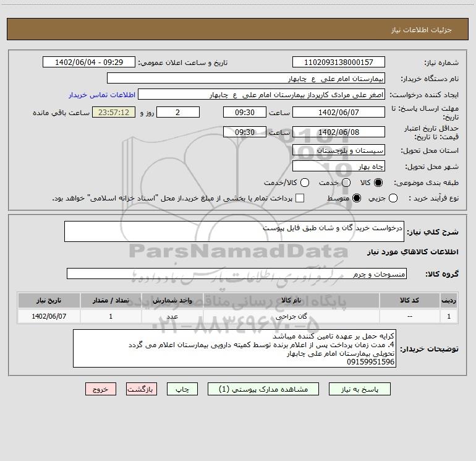Screen dimensions: 476x461
Task: Open اطلاعات تماس خریدار link
Action: pos(102,95)
